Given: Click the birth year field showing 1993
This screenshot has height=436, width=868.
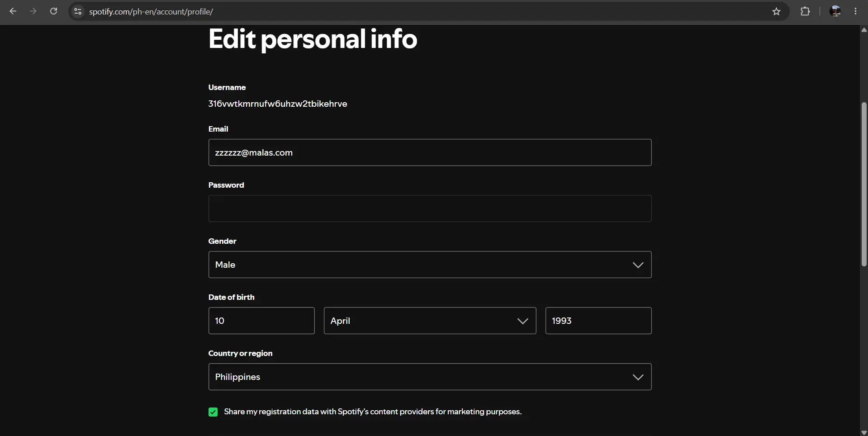Looking at the screenshot, I should (x=598, y=321).
